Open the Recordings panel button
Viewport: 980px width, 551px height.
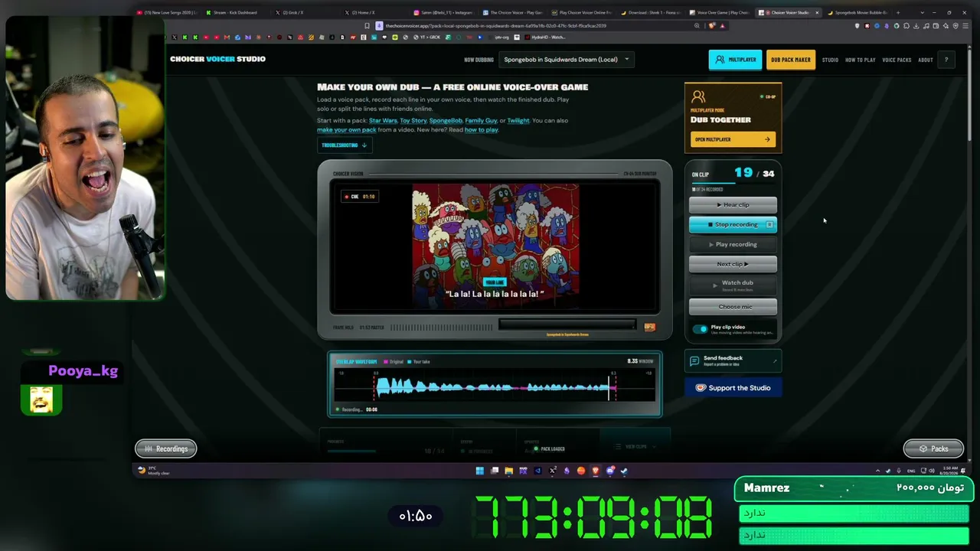tap(166, 448)
